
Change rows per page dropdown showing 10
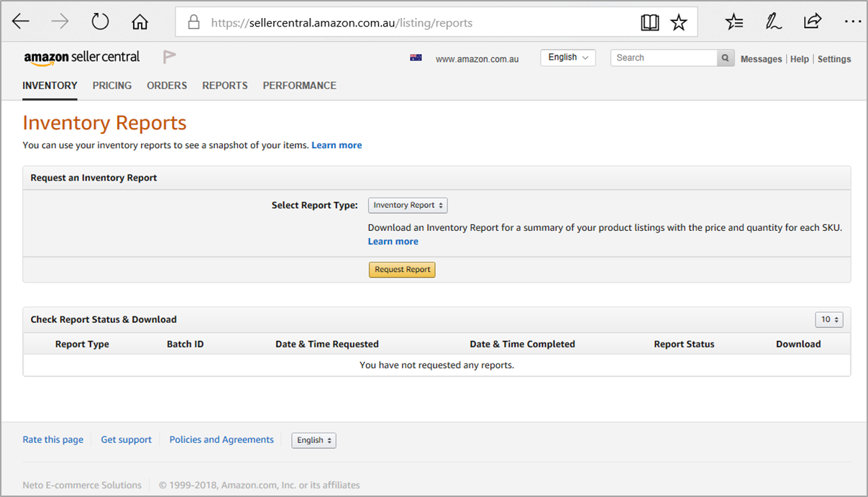click(x=828, y=319)
